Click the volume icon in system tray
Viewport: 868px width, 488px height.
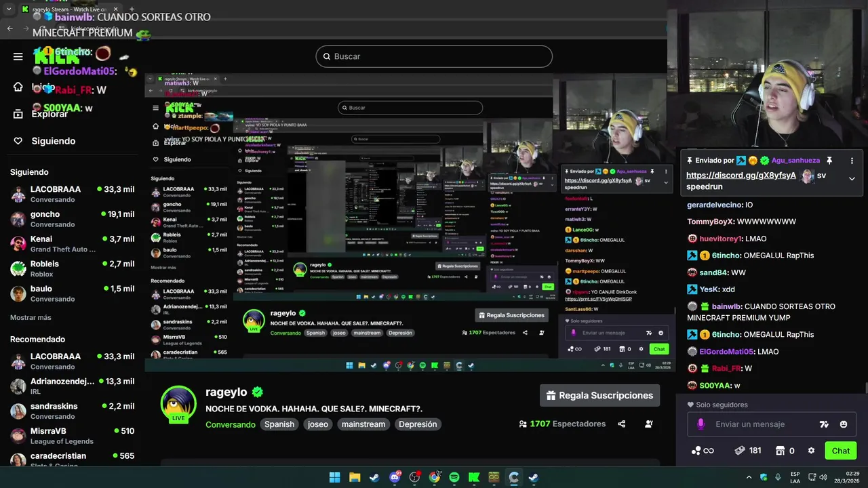(x=823, y=477)
